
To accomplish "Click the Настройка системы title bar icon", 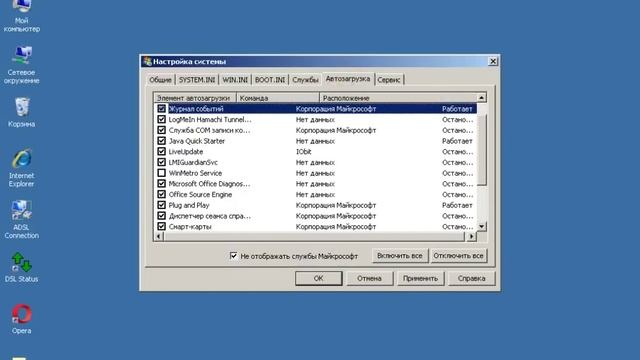I will click(147, 61).
